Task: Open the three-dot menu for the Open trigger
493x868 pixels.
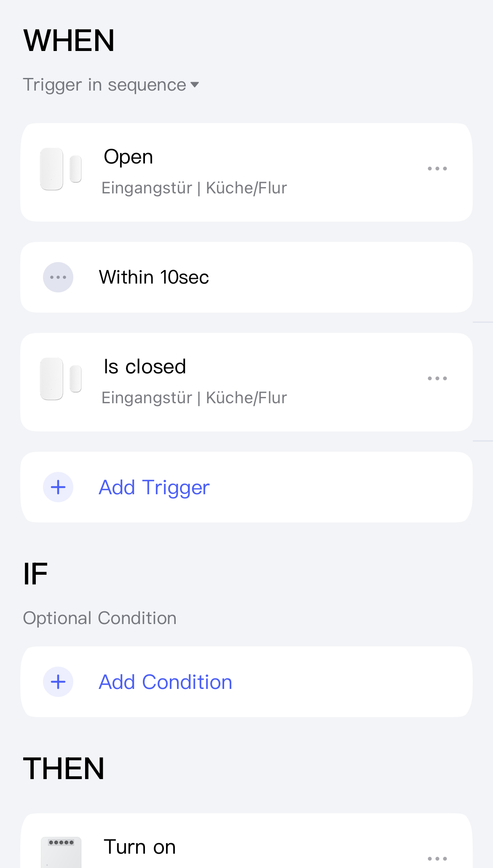Action: pyautogui.click(x=437, y=169)
